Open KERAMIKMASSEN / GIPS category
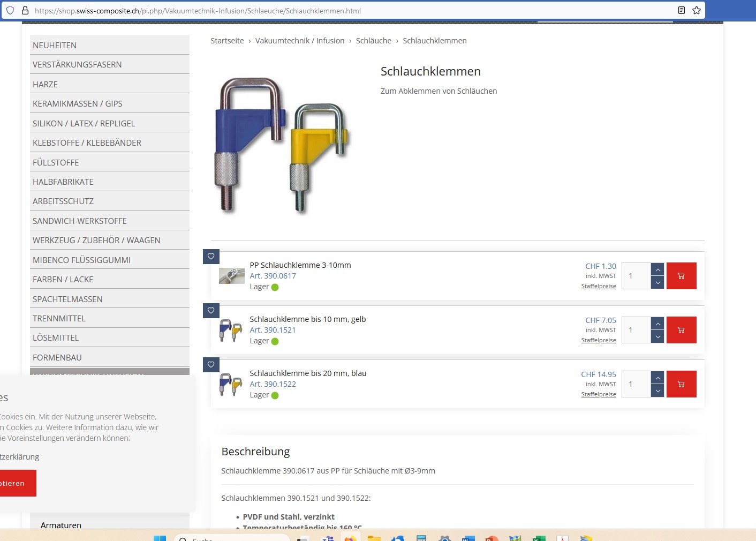This screenshot has height=541, width=756. (110, 103)
